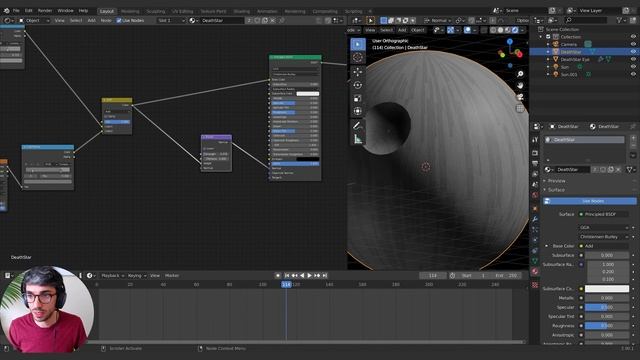The height and width of the screenshot is (360, 640).
Task: Open the Material properties tab
Action: click(535, 271)
